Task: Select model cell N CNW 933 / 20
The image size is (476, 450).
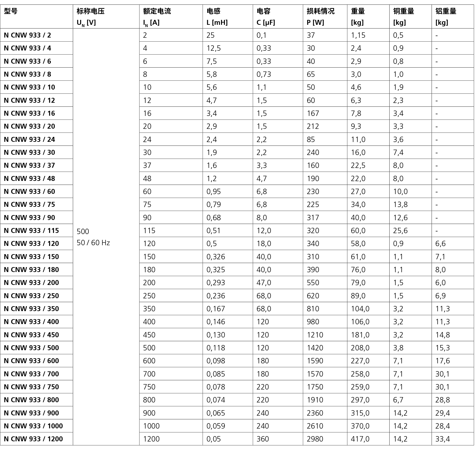Action: pyautogui.click(x=36, y=126)
